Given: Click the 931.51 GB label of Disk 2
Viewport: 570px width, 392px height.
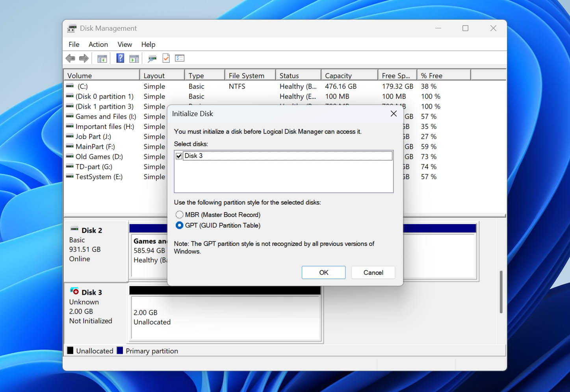Looking at the screenshot, I should 85,249.
